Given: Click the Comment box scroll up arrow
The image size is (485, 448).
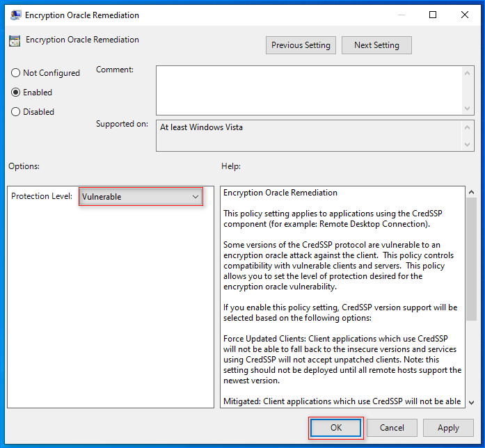Looking at the screenshot, I should coord(468,73).
